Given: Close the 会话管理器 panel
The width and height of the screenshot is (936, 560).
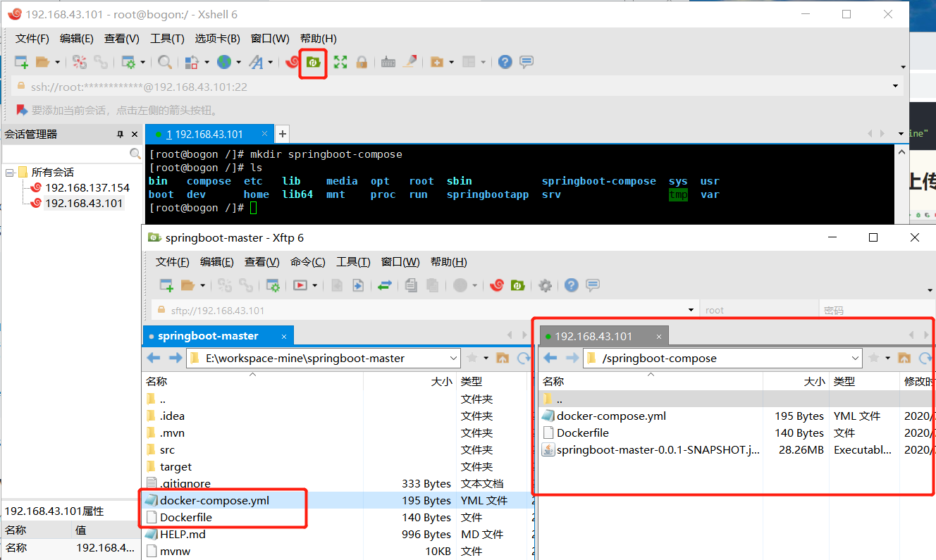Looking at the screenshot, I should pos(133,135).
